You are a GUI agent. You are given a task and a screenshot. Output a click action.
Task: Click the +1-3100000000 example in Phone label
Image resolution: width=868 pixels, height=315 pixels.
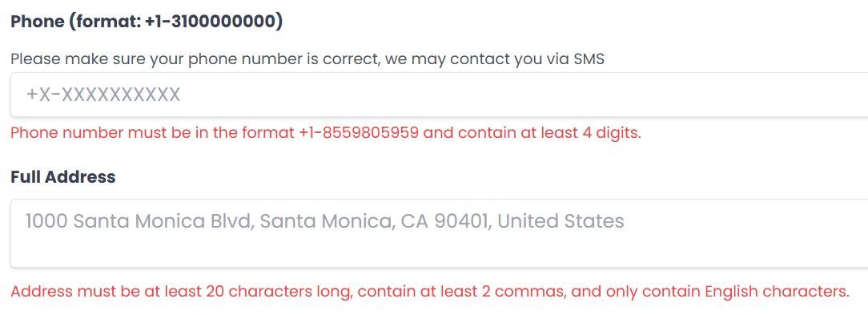(x=211, y=22)
